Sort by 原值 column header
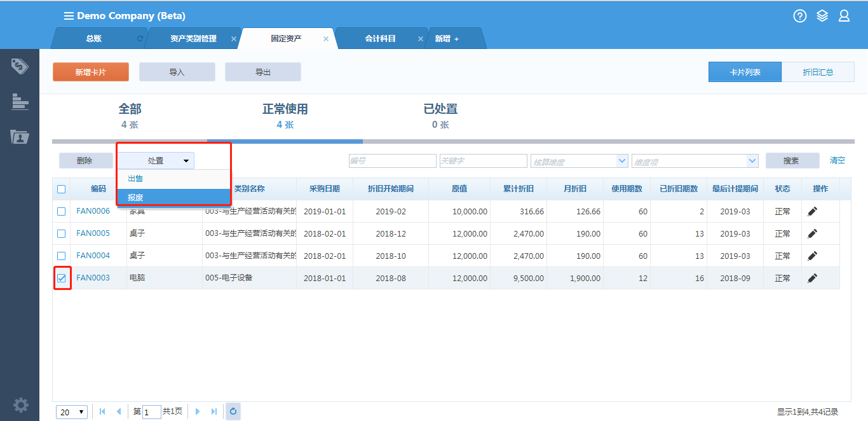This screenshot has height=421, width=868. tap(459, 189)
